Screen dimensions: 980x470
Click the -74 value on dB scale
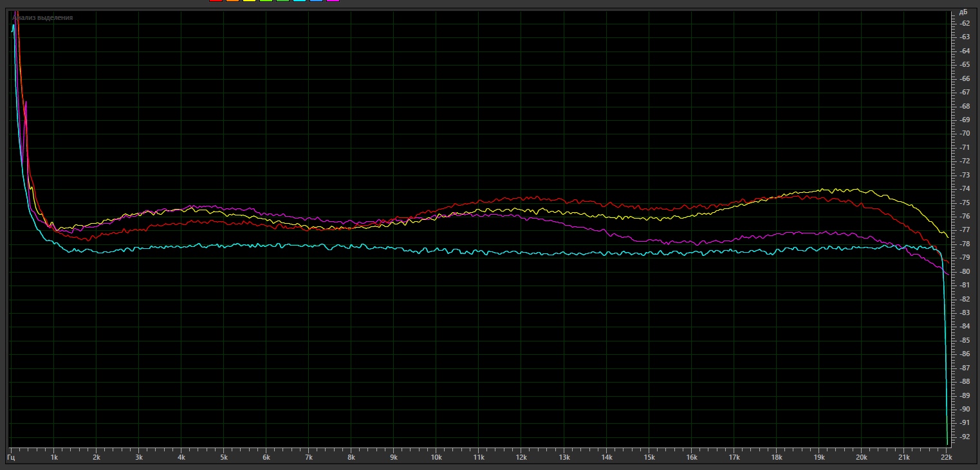965,189
